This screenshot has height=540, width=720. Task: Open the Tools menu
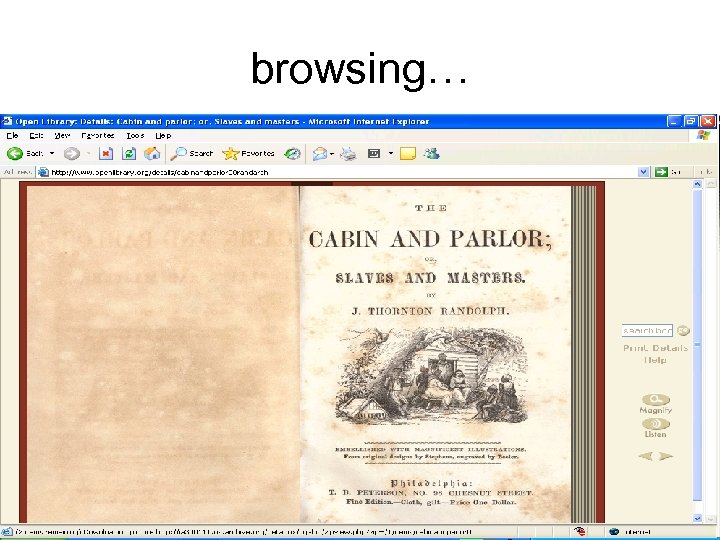(x=135, y=135)
